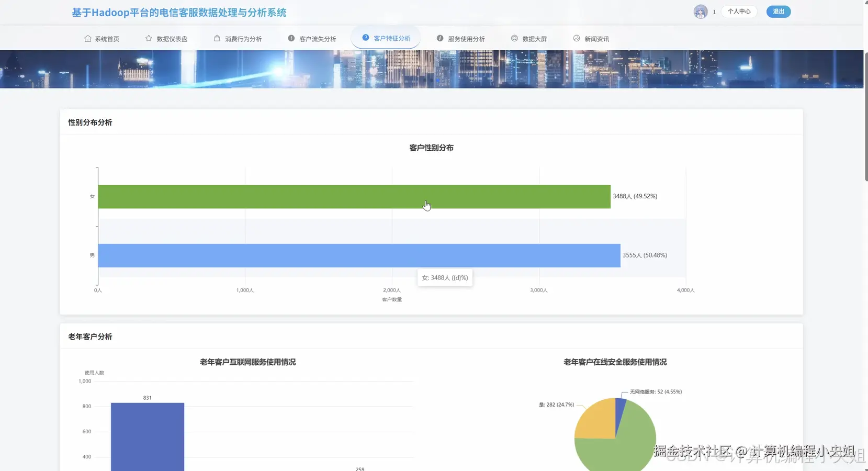Click the chart title 客户性别分布

coord(431,148)
